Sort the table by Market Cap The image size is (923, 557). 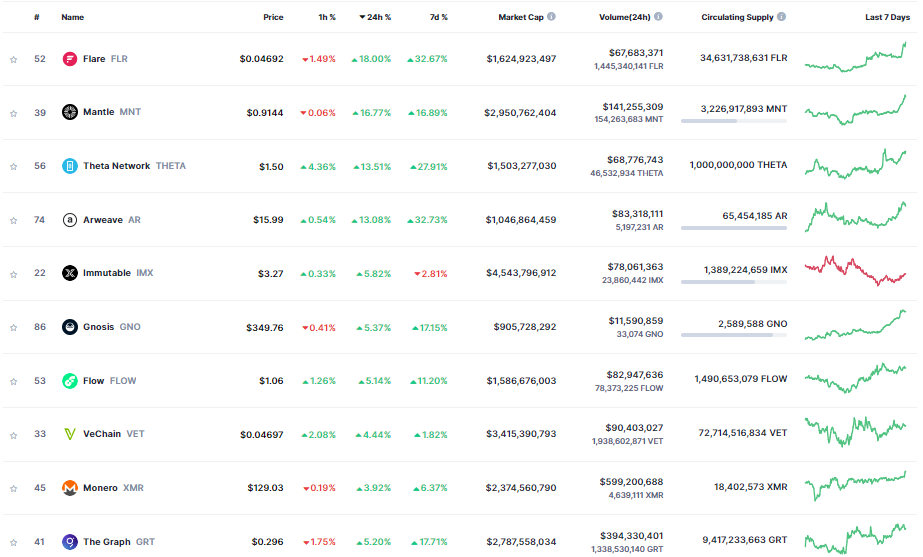521,17
